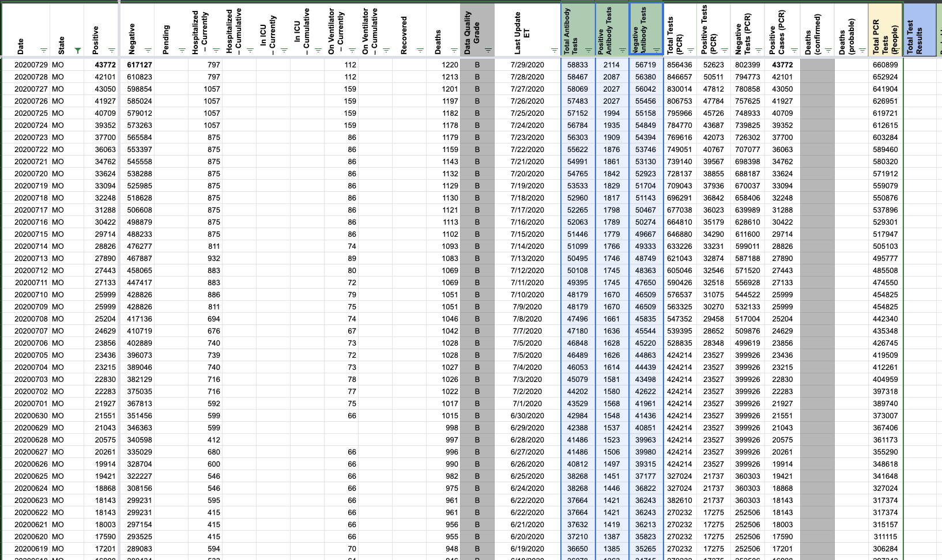Viewport: 942px width, 560px height.
Task: Open the active green State filter
Action: point(78,51)
